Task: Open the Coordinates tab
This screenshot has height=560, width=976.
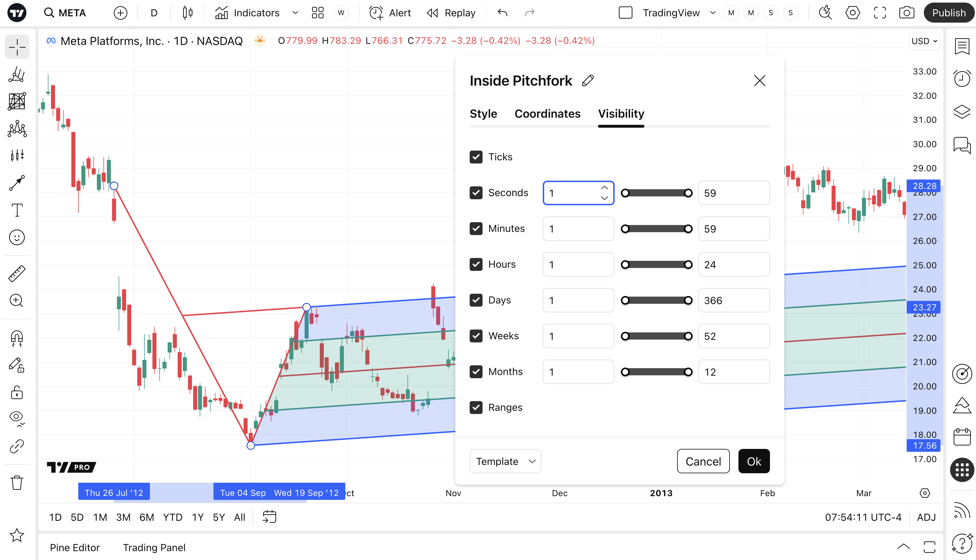Action: 547,113
